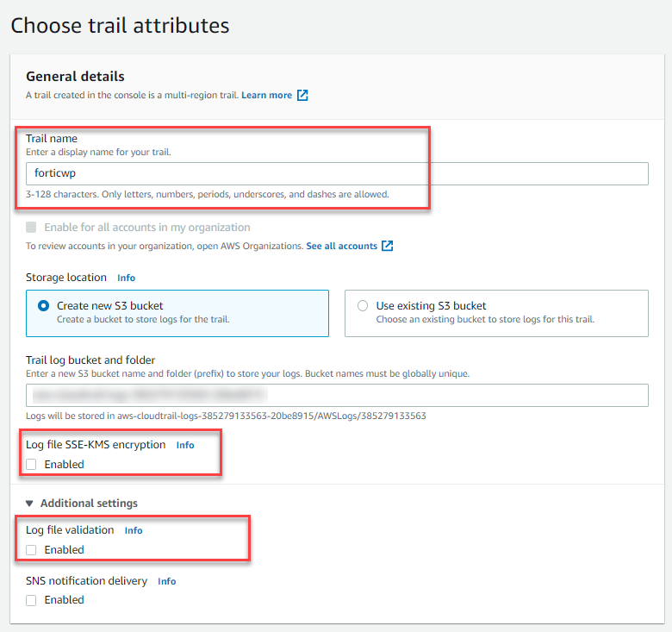
Task: Check Enable for all accounts in my organization
Action: point(32,228)
